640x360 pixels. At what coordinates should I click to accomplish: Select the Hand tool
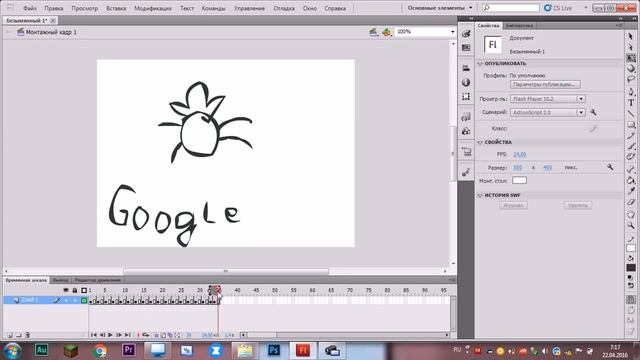pyautogui.click(x=631, y=214)
